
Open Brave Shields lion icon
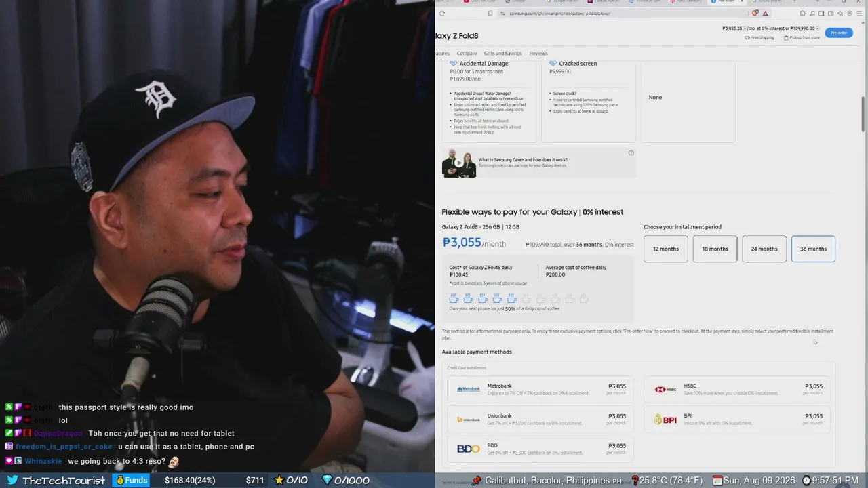[x=755, y=13]
